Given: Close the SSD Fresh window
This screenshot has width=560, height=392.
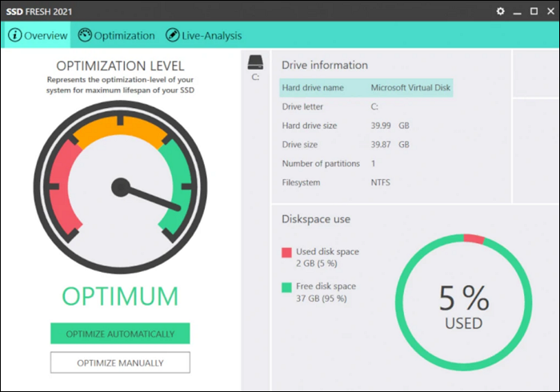Looking at the screenshot, I should (x=550, y=11).
